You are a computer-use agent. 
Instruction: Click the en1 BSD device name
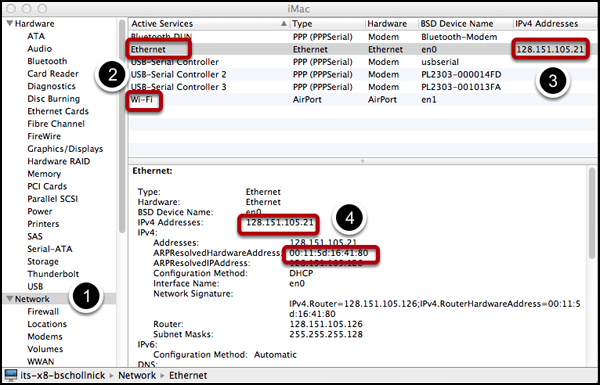point(429,100)
